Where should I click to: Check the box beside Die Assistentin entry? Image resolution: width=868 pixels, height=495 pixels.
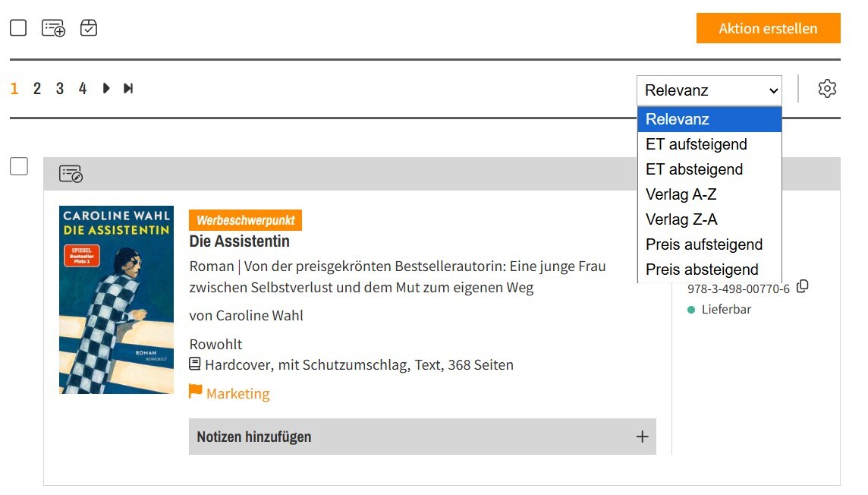[19, 166]
